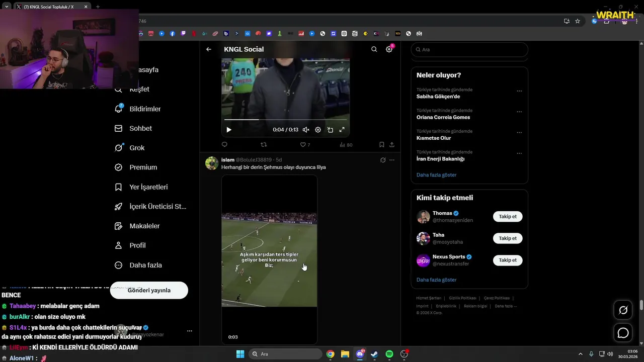The height and width of the screenshot is (362, 644).
Task: Open account switcher three dots
Action: point(190,331)
